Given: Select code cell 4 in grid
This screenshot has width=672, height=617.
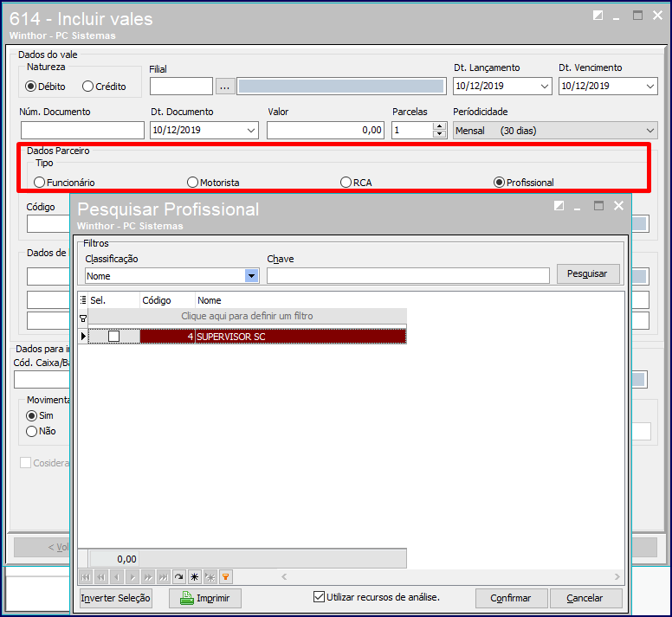Looking at the screenshot, I should coord(168,336).
